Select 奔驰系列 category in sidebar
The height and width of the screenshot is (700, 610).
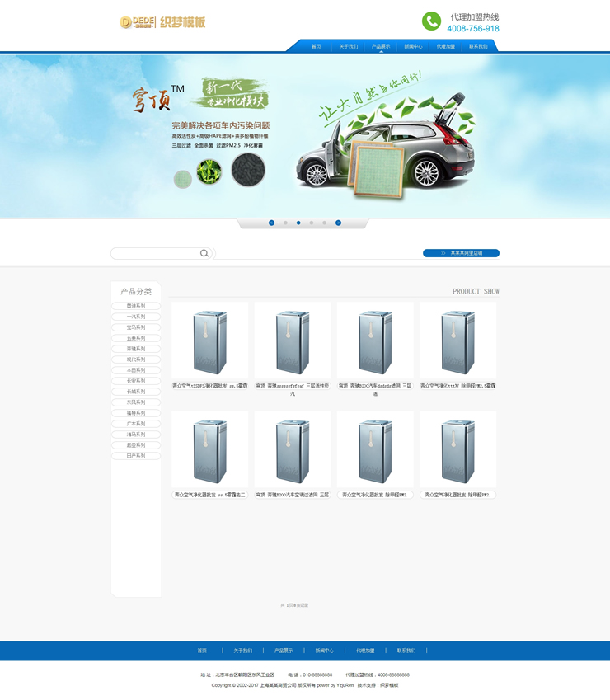pos(136,349)
